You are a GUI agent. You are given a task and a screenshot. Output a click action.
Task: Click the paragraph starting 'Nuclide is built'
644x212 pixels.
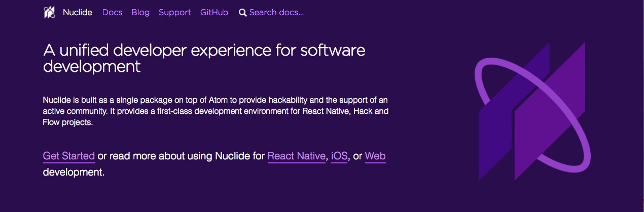[216, 111]
